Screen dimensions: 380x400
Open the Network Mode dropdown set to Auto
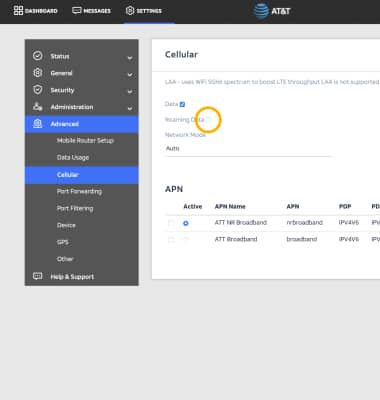tap(248, 149)
